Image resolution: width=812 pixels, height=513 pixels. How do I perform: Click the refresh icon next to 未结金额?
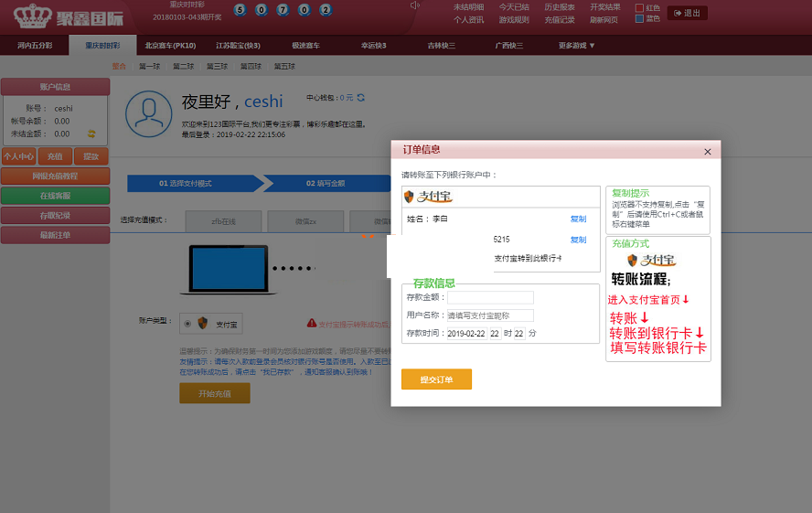pos(91,134)
